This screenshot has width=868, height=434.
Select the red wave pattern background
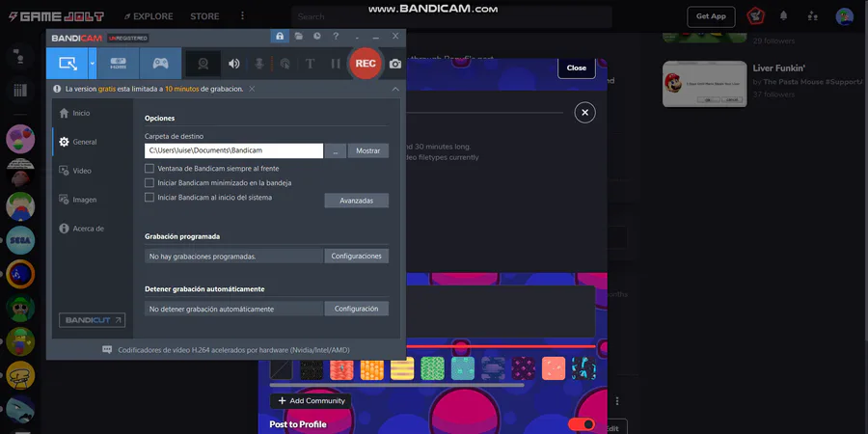point(341,368)
